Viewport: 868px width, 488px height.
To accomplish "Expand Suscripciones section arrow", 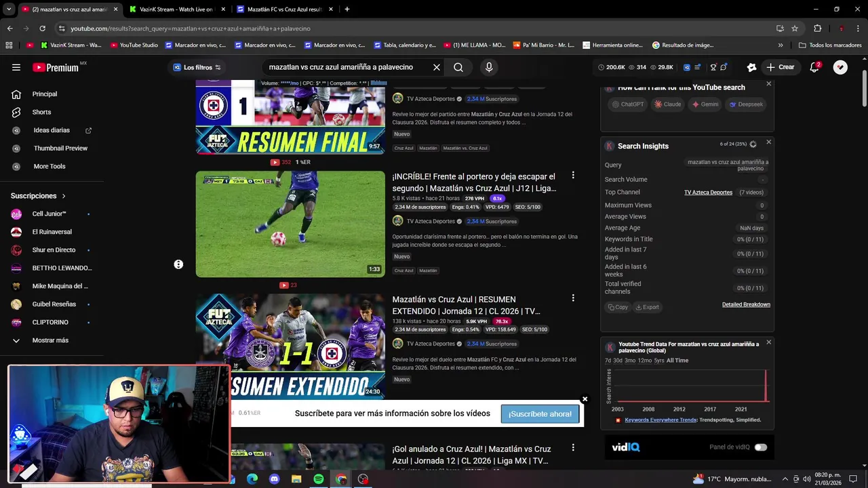I will [64, 196].
